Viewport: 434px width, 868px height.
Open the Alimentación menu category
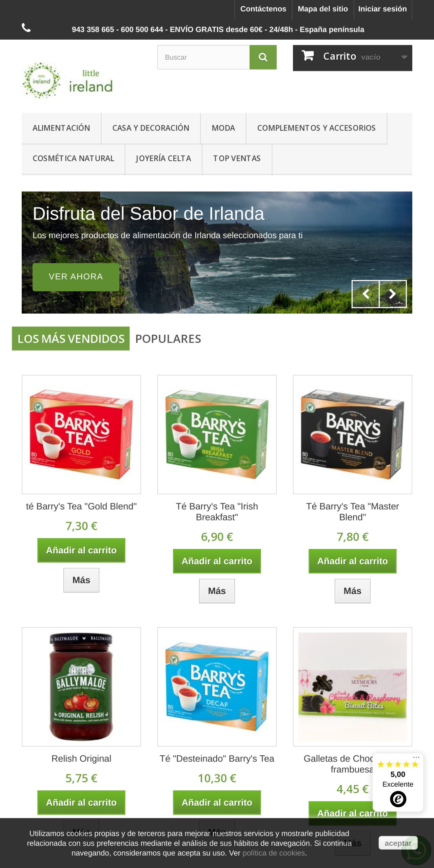click(x=61, y=128)
